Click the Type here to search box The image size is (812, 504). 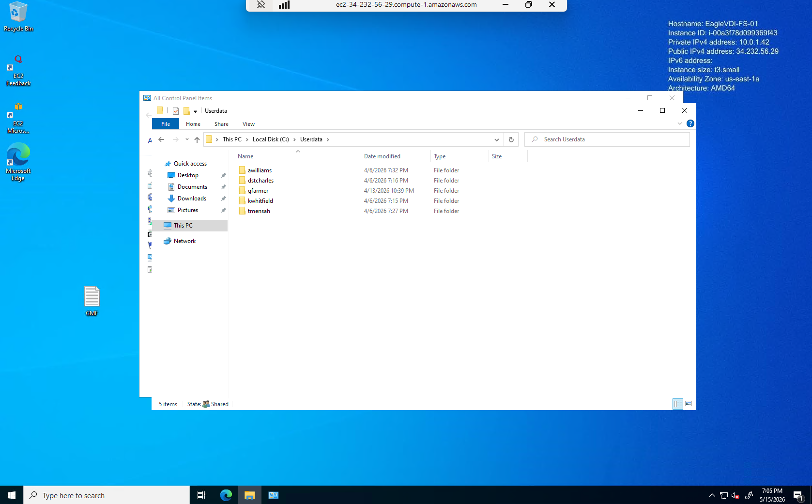coord(107,495)
